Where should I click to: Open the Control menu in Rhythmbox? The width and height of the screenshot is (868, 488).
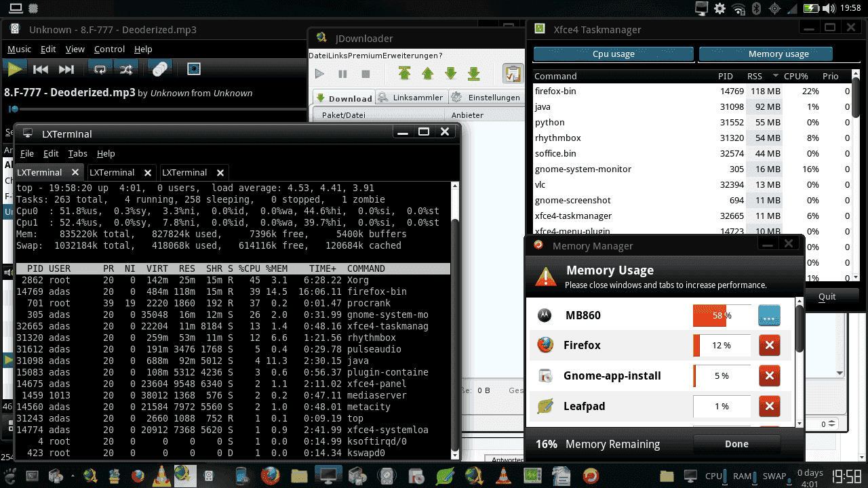click(109, 49)
